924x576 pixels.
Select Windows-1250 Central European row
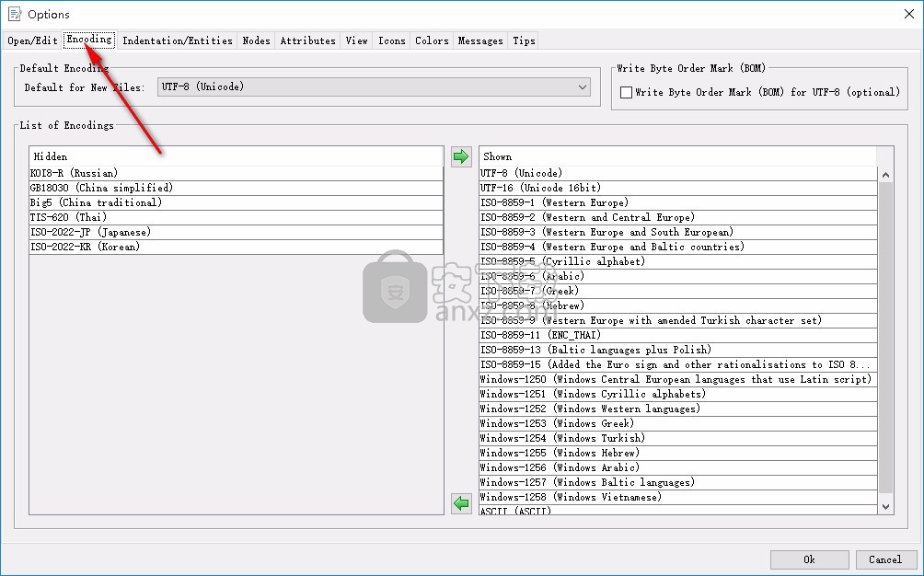click(x=678, y=379)
